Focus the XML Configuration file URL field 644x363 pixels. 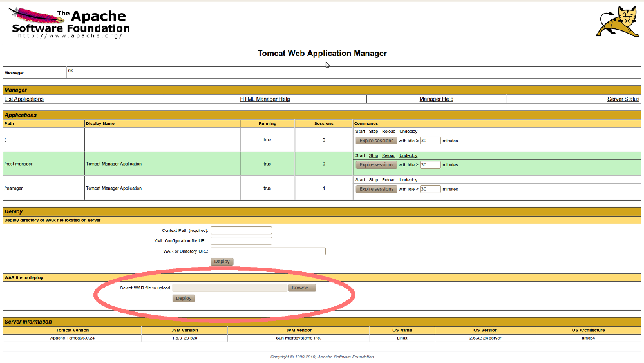click(x=241, y=241)
